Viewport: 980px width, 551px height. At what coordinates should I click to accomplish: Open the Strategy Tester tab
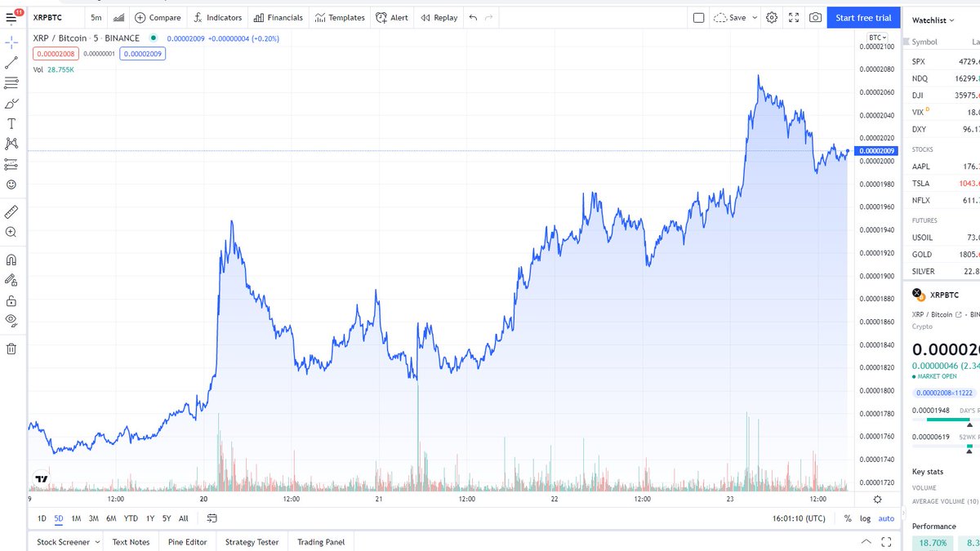[x=252, y=542]
